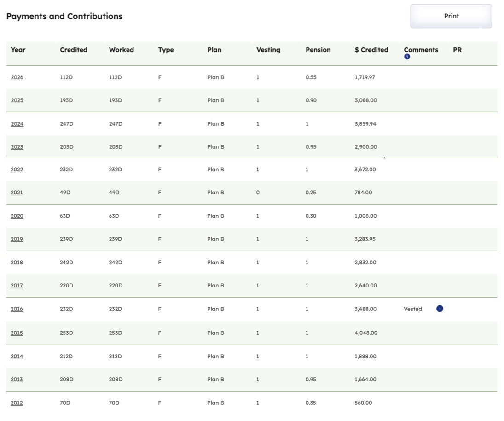Select the 0.35 pension value
The height and width of the screenshot is (421, 504).
pyautogui.click(x=311, y=403)
